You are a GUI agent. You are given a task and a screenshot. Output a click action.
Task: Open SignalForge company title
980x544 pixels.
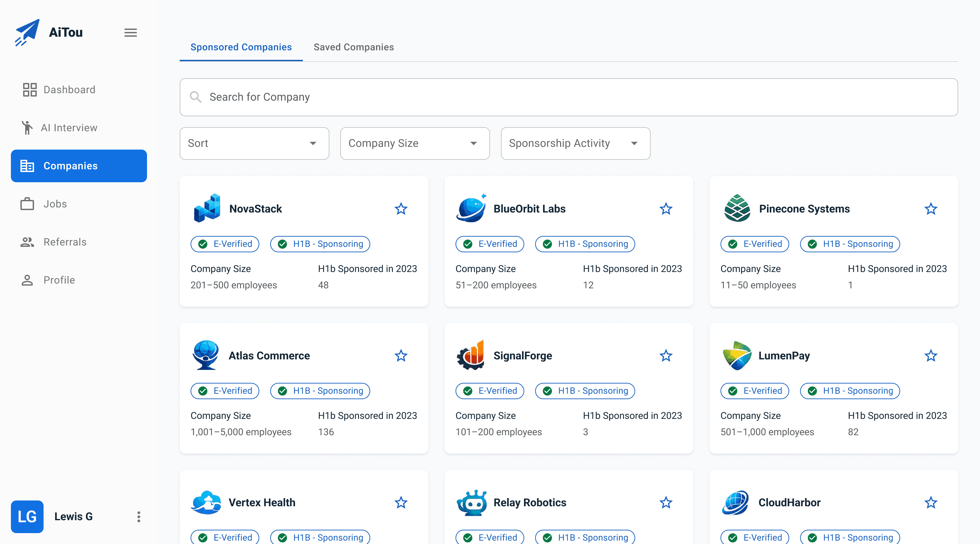tap(523, 356)
